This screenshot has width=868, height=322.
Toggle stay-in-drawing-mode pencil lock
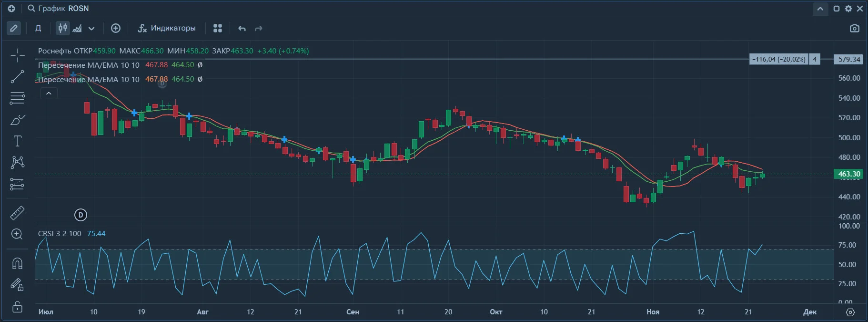(17, 285)
